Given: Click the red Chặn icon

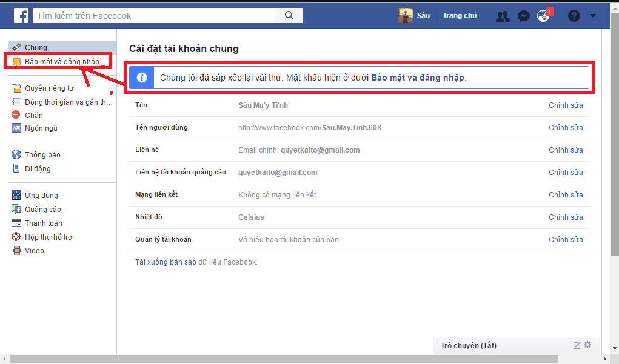Looking at the screenshot, I should tap(16, 114).
